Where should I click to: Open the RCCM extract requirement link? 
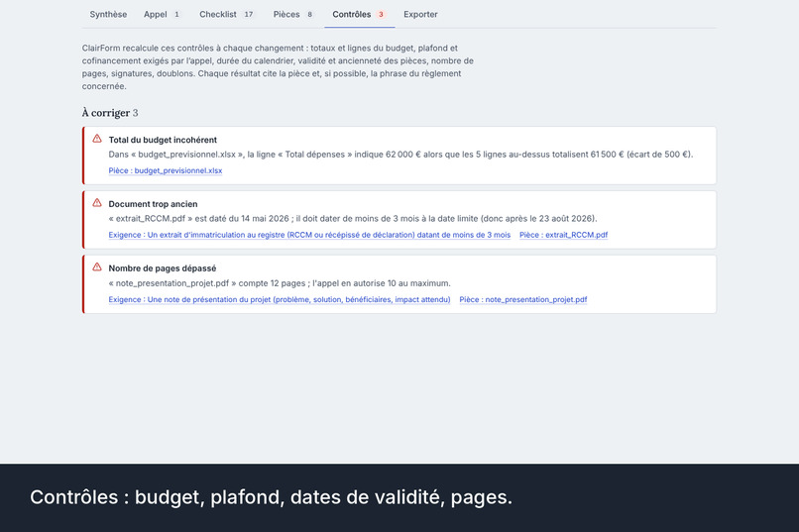click(309, 235)
